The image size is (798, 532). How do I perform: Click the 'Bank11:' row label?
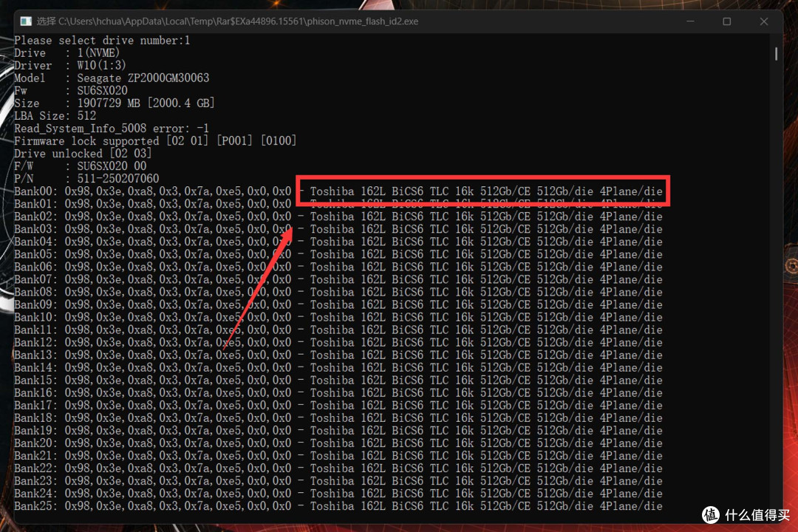[36, 330]
